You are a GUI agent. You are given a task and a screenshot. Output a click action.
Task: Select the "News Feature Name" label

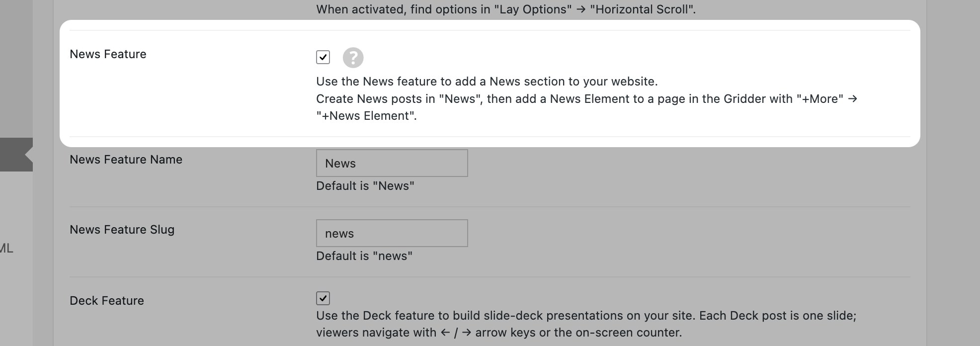(x=126, y=160)
